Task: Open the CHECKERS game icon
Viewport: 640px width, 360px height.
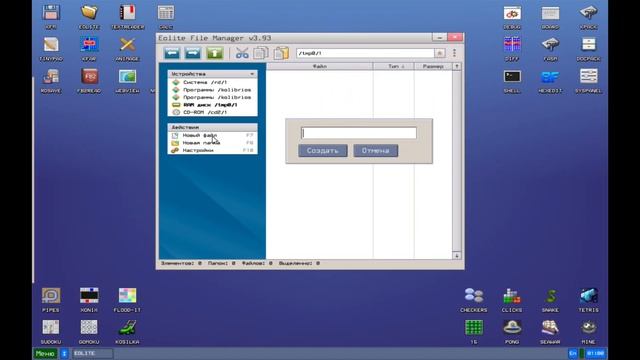Action: tap(473, 300)
